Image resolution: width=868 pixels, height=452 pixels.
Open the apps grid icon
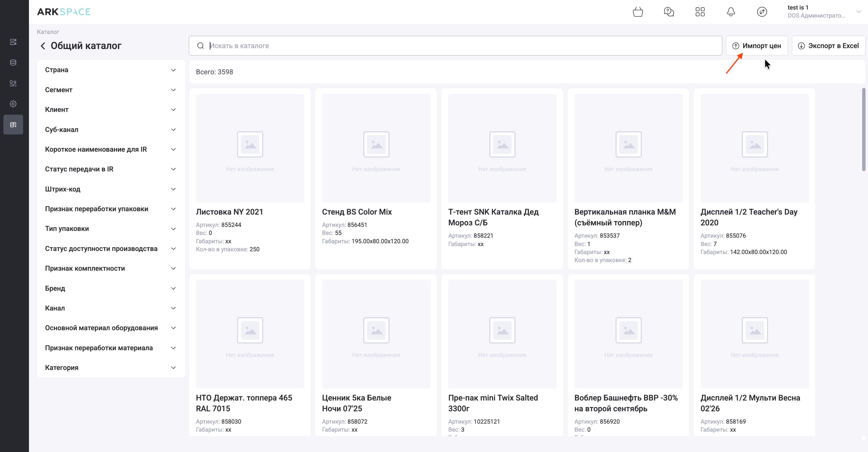700,12
